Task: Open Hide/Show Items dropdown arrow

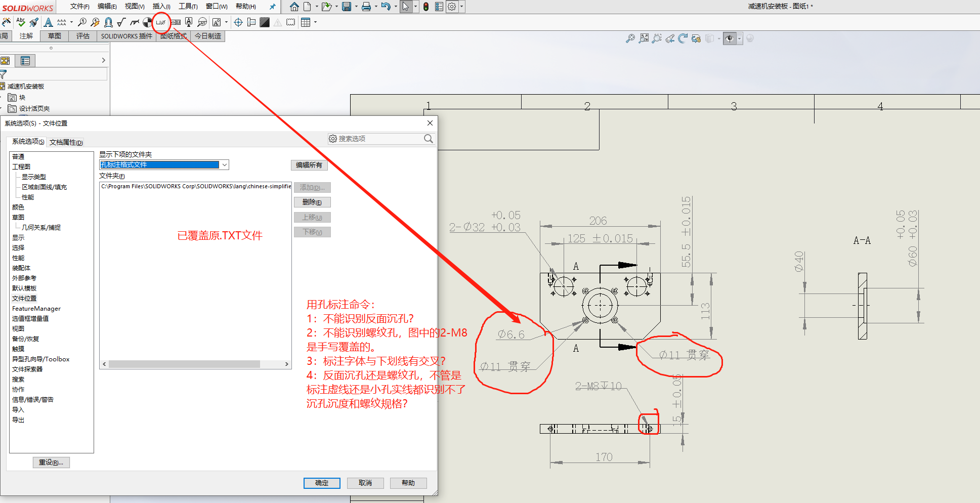Action: click(739, 38)
